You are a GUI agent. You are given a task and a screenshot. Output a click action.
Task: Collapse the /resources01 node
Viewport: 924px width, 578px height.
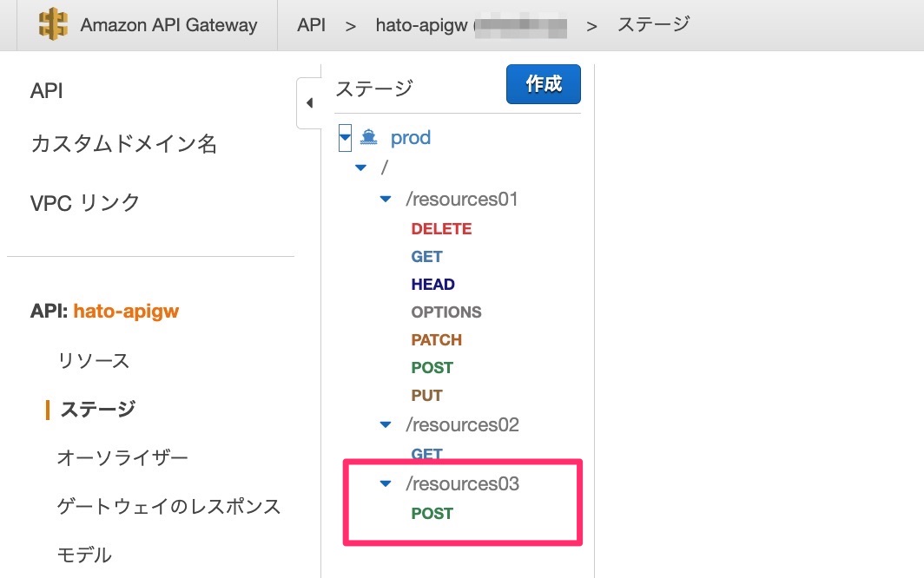tap(385, 199)
